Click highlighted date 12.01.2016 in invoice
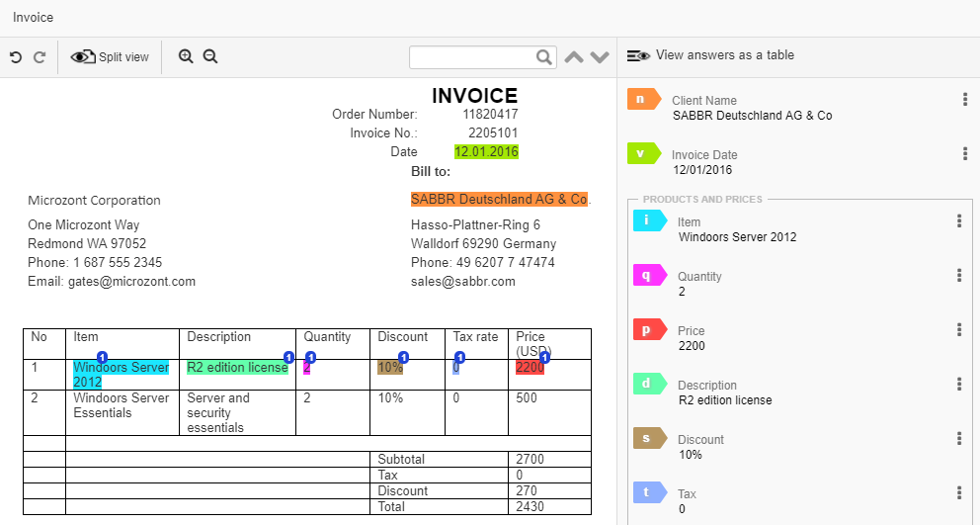Viewport: 980px width, 525px height. 486,151
